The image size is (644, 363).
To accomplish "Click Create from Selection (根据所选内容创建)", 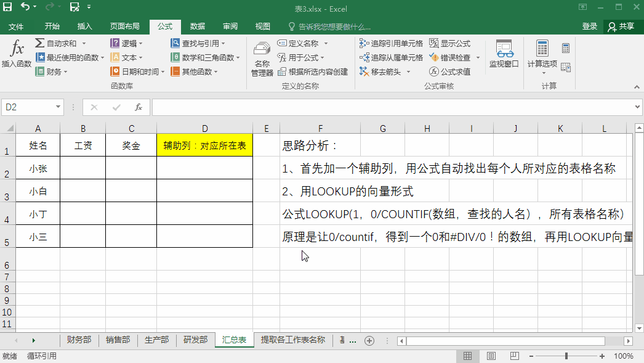I will pos(313,71).
